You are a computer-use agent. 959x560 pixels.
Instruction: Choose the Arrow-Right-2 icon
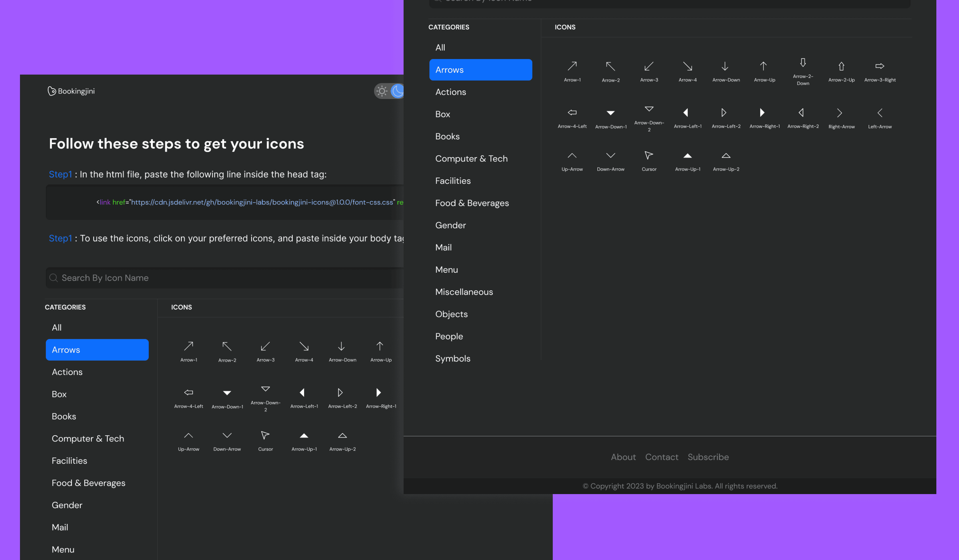801,113
